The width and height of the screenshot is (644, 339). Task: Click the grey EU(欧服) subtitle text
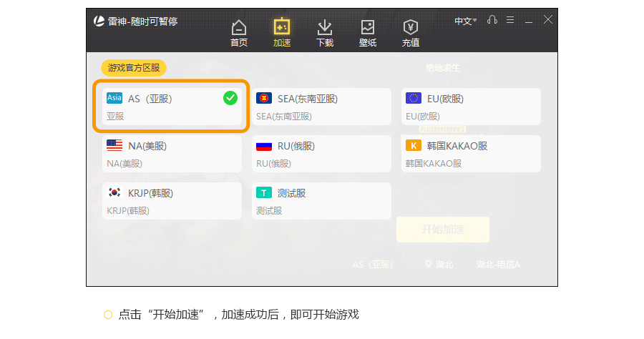pyautogui.click(x=423, y=117)
